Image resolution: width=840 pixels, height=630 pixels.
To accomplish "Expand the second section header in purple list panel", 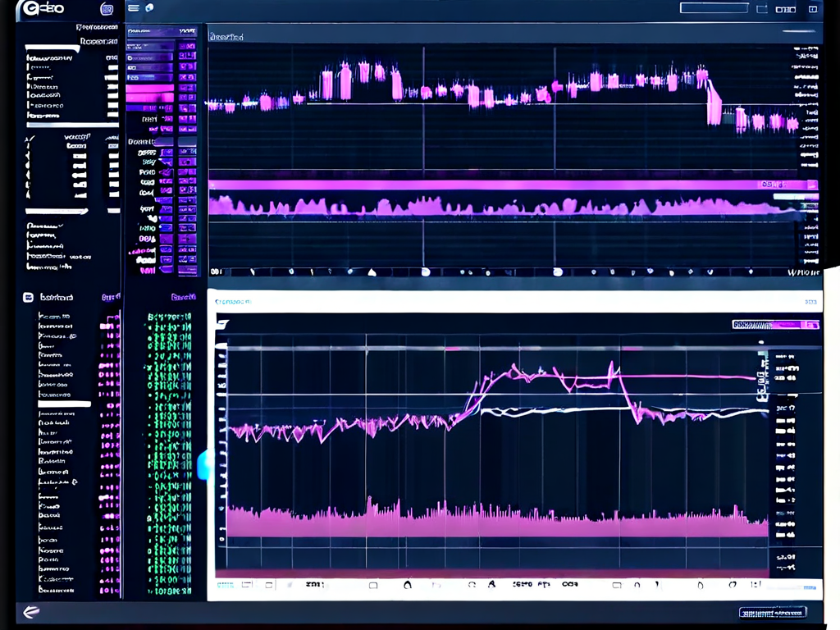I will [161, 141].
